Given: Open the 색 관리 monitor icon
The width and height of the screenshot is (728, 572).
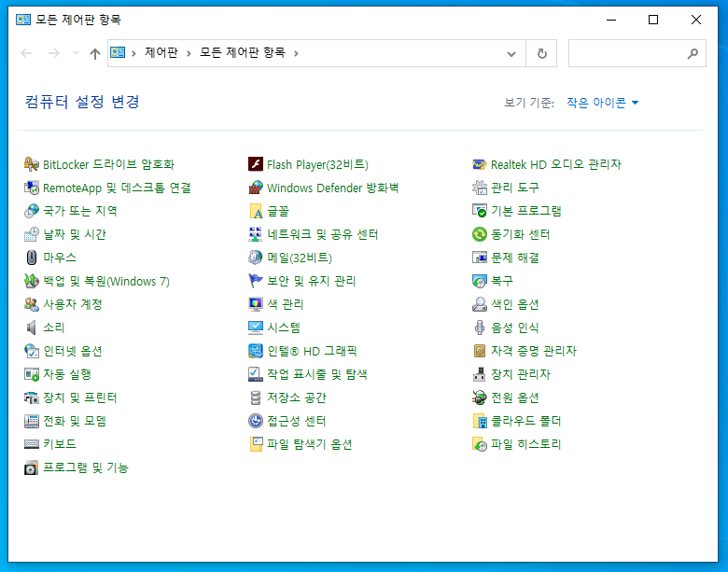Looking at the screenshot, I should click(256, 304).
